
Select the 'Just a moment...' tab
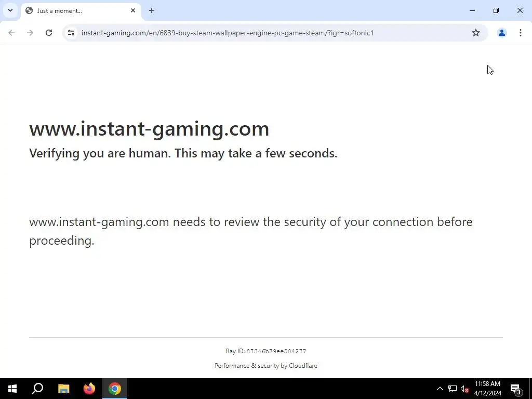pos(81,11)
